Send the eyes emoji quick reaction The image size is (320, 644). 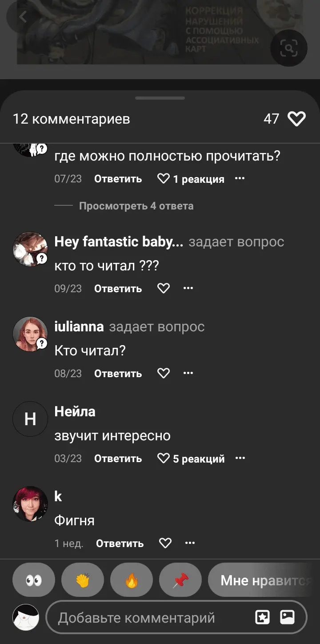tap(34, 580)
